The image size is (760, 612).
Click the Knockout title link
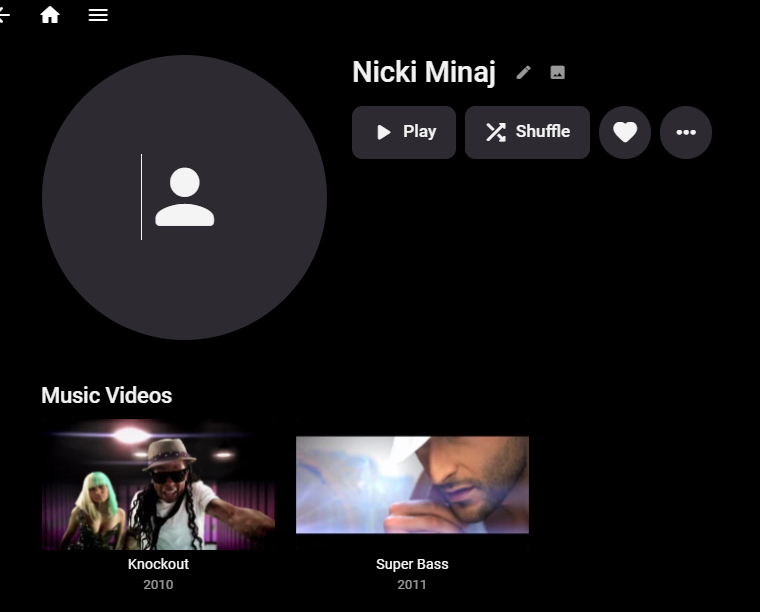click(158, 564)
